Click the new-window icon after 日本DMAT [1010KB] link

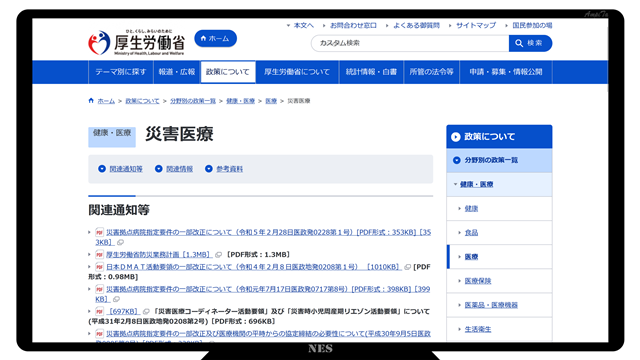(407, 267)
